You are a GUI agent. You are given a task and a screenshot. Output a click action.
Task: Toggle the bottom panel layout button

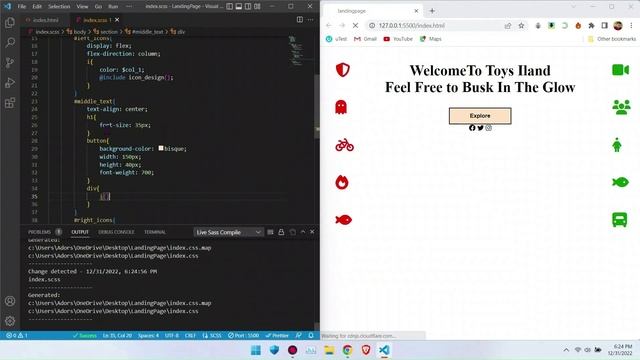tap(239, 6)
